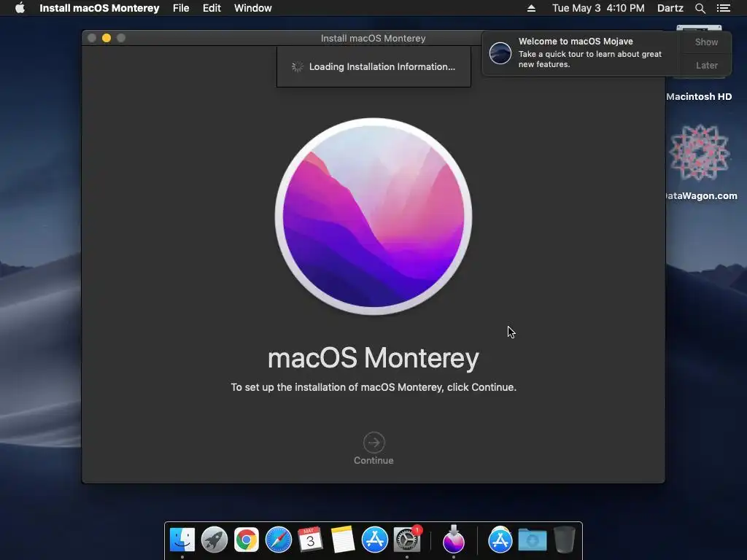Screen dimensions: 747x560
Task: Click Show on Mojave welcome notification
Action: coord(706,42)
